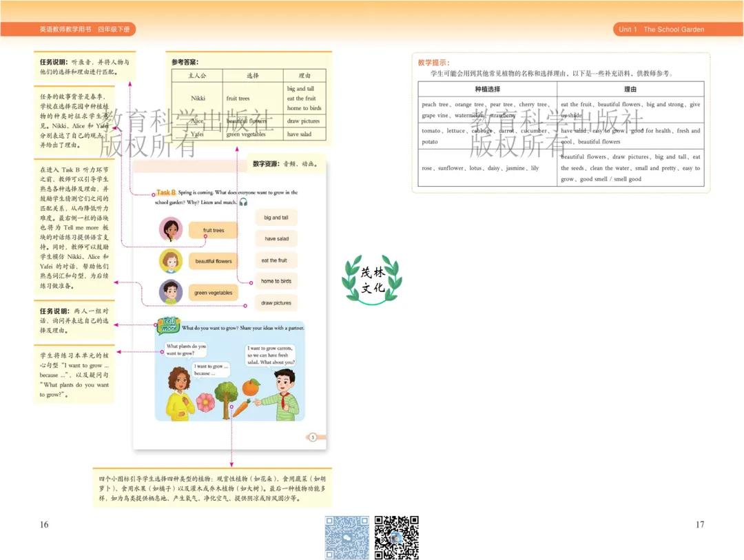Select Nikki's avatar with dark hair
The height and width of the screenshot is (560, 744).
pyautogui.click(x=171, y=229)
